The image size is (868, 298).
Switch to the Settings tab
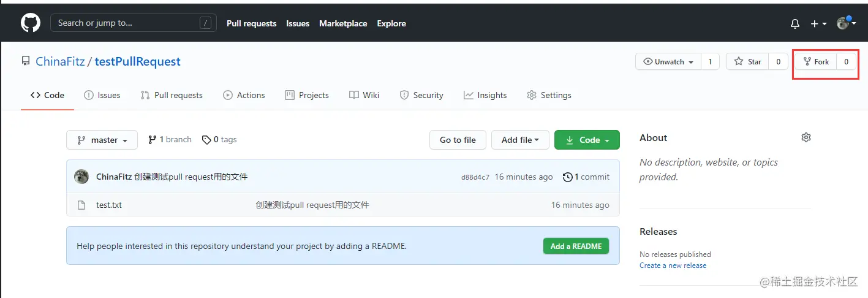click(549, 95)
